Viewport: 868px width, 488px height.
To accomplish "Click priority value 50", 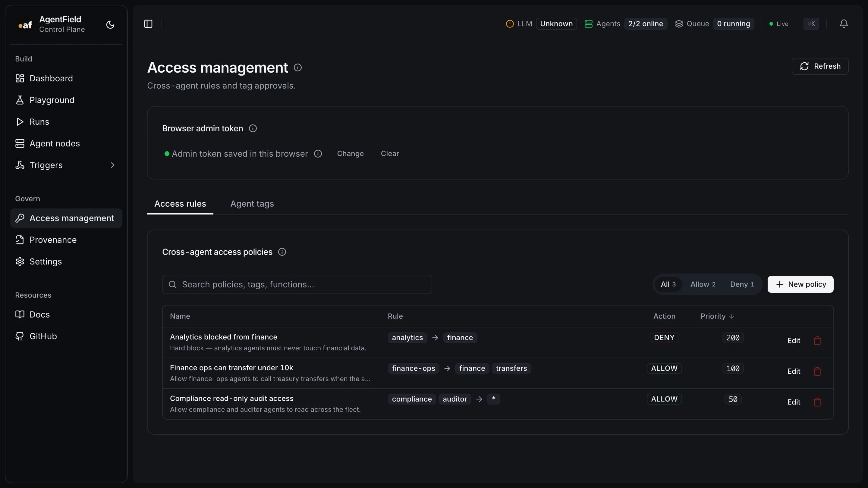I will pyautogui.click(x=733, y=399).
